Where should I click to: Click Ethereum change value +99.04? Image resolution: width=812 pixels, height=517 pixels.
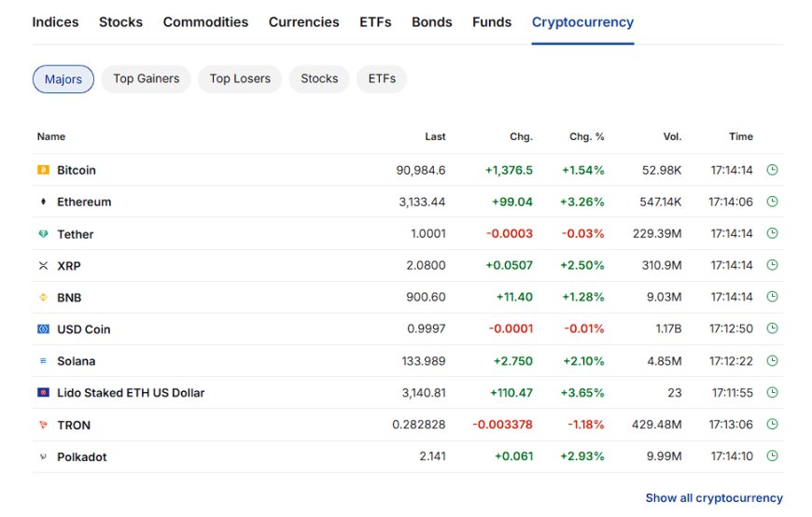[511, 202]
